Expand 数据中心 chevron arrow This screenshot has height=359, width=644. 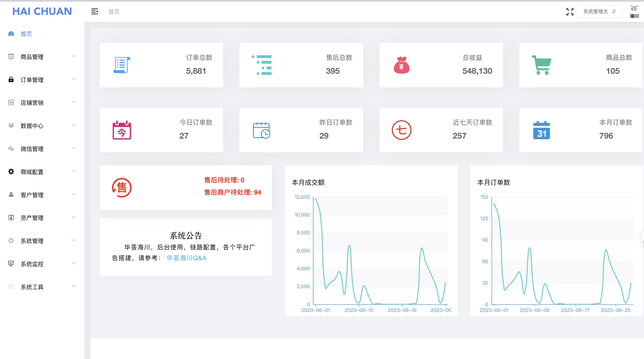click(74, 125)
